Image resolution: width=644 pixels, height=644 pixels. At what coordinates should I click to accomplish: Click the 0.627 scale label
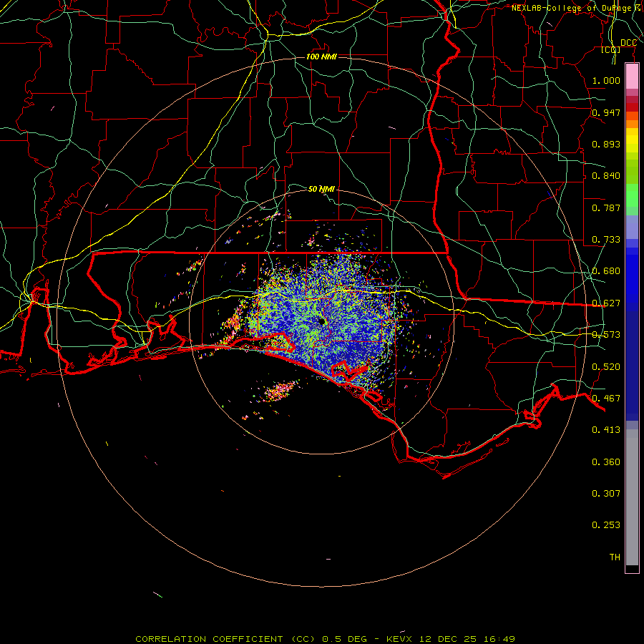tap(606, 303)
